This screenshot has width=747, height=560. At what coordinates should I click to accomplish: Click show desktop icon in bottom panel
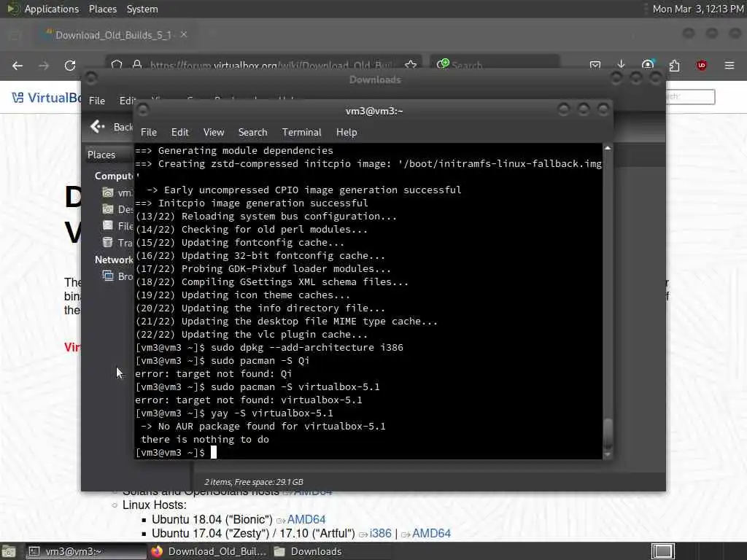coord(8,551)
